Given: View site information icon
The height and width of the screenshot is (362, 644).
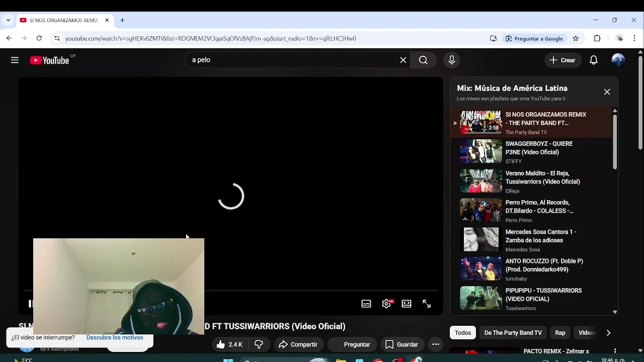Looking at the screenshot, I should pyautogui.click(x=57, y=38).
